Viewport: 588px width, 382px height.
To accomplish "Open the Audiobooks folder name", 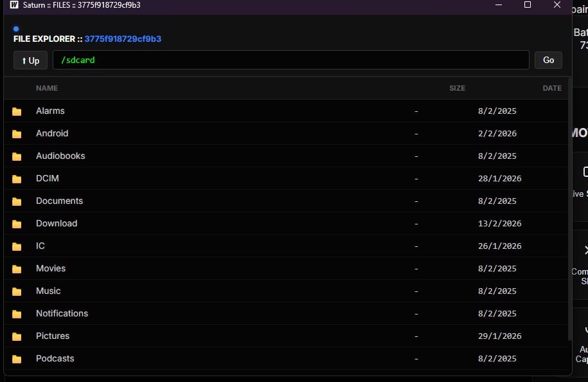I will coord(60,156).
